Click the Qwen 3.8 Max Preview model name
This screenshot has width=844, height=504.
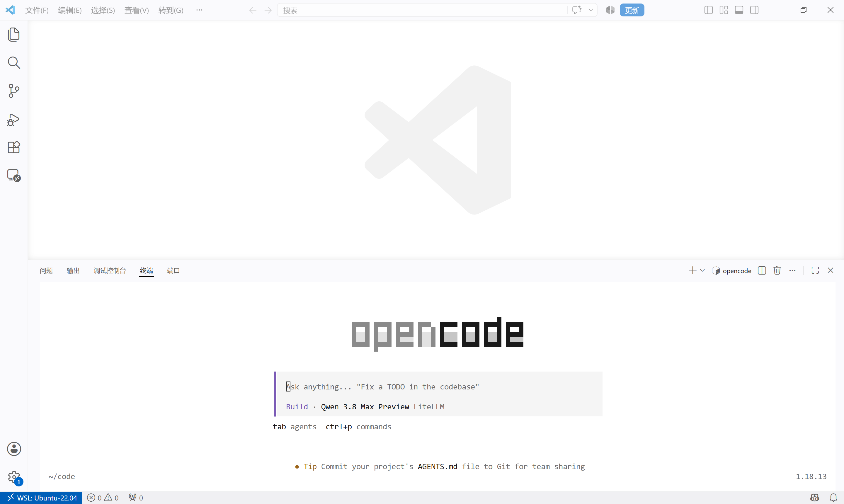(365, 407)
